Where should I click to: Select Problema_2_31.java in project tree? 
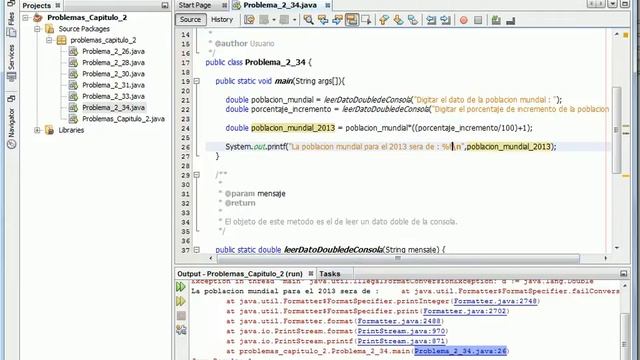[113, 85]
